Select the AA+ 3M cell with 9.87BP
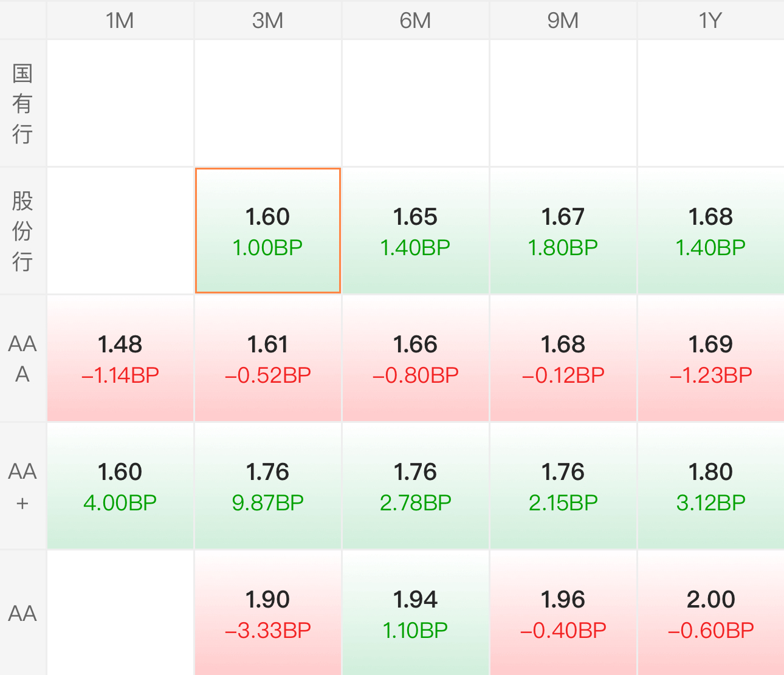The width and height of the screenshot is (784, 675). tap(267, 486)
